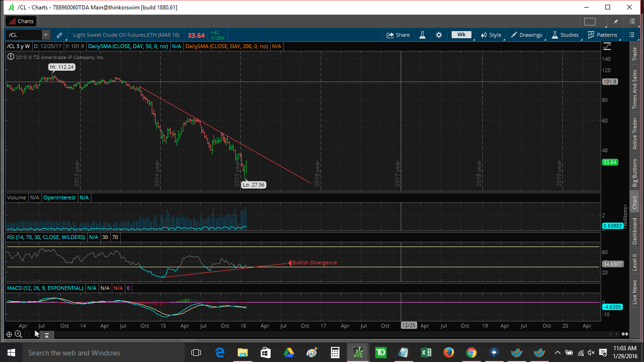Select the pointer cursor tool

click(37, 334)
